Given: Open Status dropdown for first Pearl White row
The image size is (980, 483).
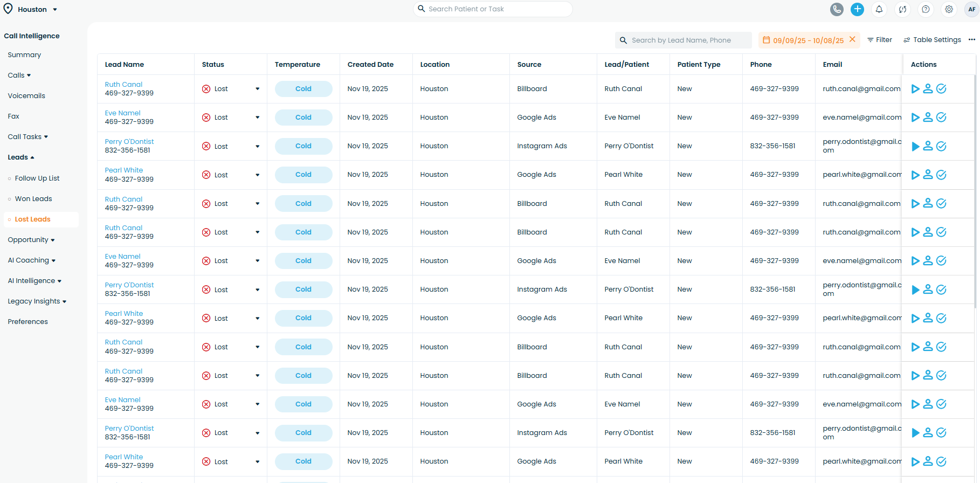Looking at the screenshot, I should 257,175.
